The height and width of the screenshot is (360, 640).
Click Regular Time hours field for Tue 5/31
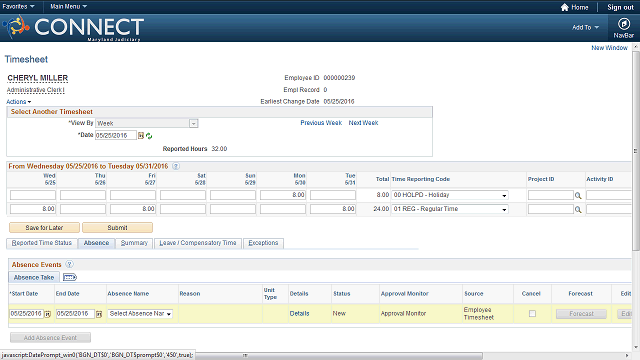(333, 209)
